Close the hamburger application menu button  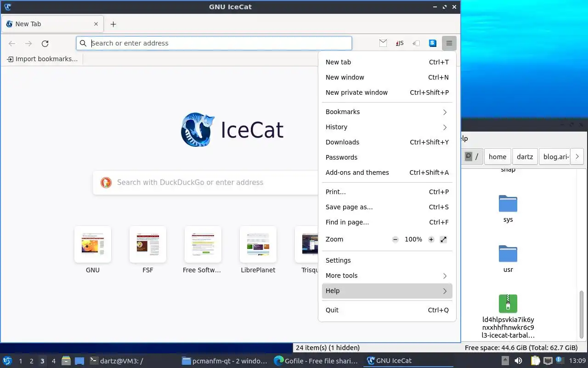tap(449, 43)
